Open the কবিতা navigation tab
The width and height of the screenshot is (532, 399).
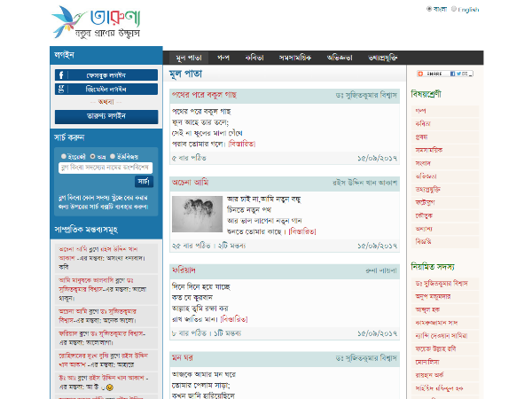pos(254,58)
